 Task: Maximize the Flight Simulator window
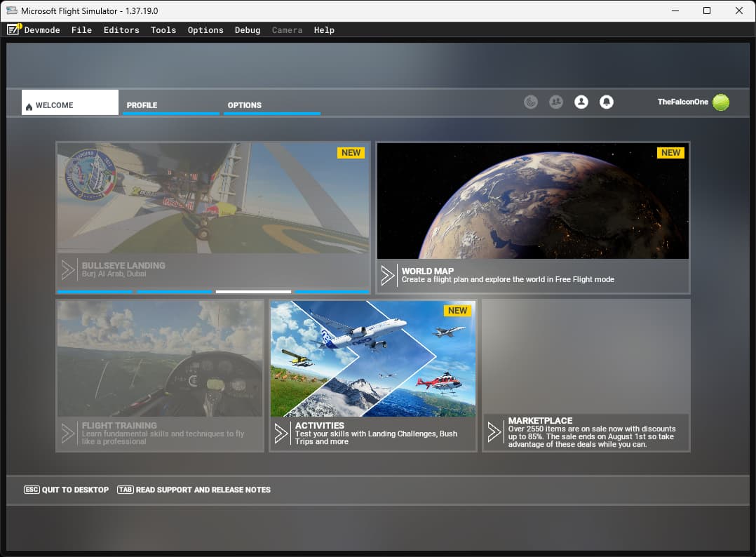707,11
